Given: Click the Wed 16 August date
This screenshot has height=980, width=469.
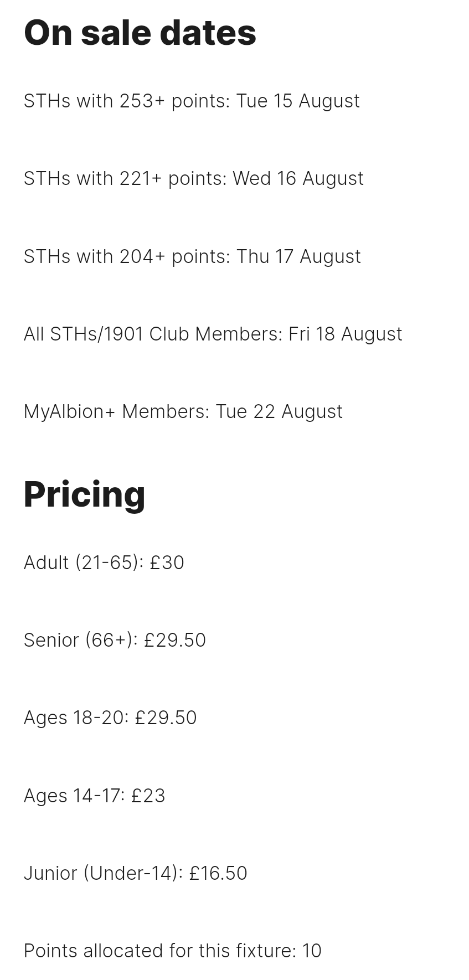Looking at the screenshot, I should [298, 179].
